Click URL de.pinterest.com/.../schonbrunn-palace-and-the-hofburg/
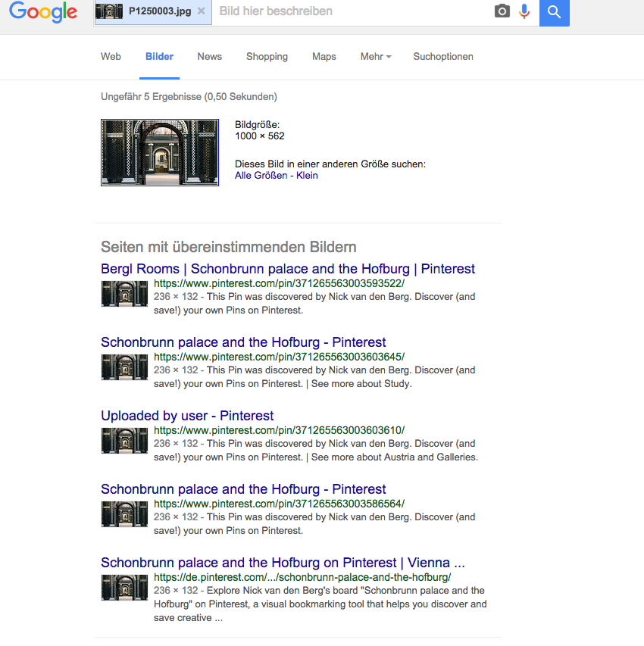Viewport: 644px width, 646px height. (x=302, y=577)
